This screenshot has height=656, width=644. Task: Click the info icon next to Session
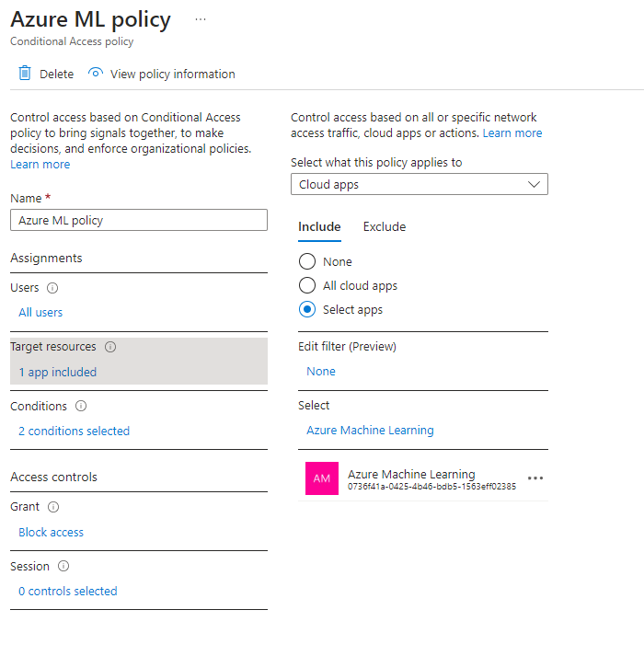(63, 566)
